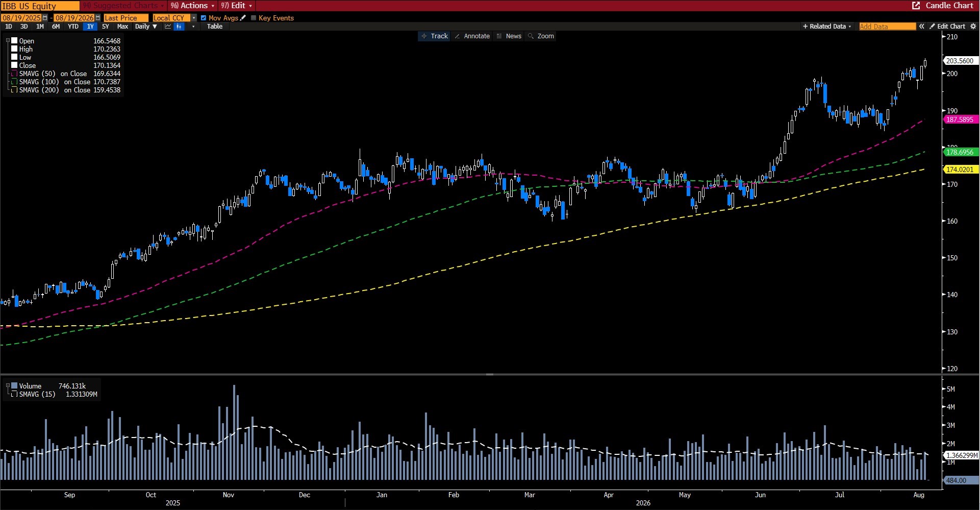Select the 1M time range
Screen dimensions: 980x510
tap(40, 27)
